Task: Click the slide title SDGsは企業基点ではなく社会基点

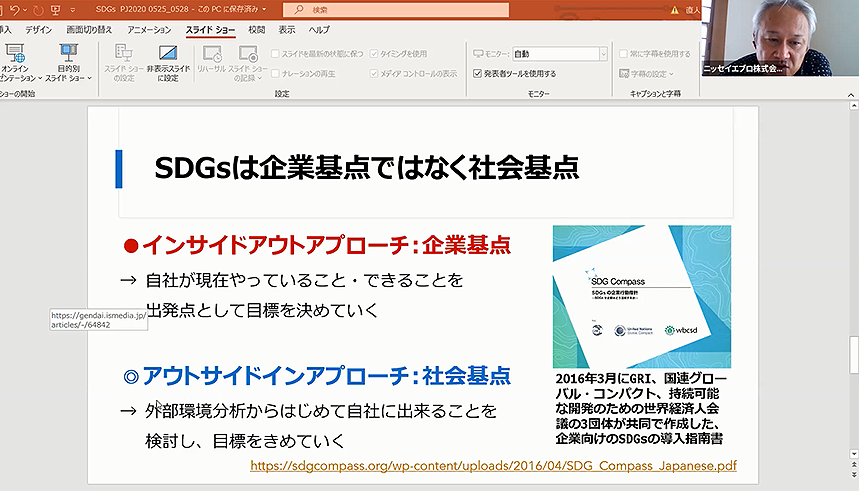Action: pos(367,167)
